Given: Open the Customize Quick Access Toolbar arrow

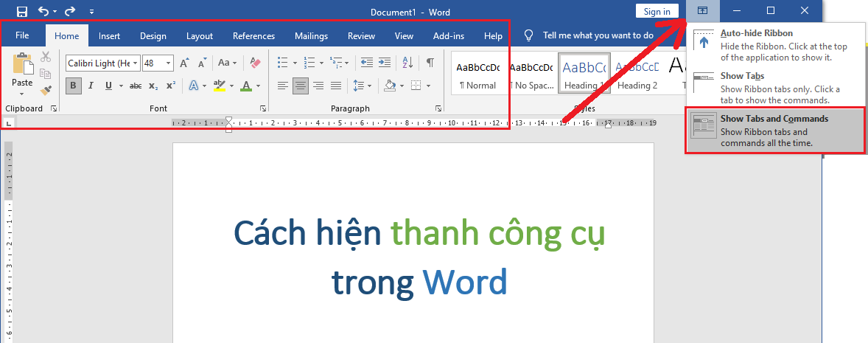Looking at the screenshot, I should click(x=91, y=12).
